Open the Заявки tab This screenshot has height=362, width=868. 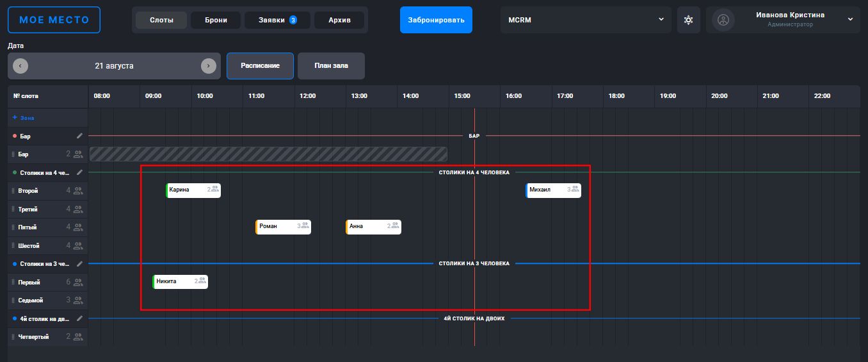[277, 20]
